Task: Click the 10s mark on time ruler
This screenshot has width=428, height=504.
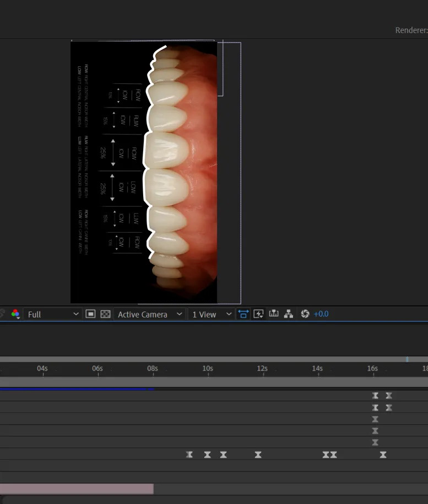Action: point(208,368)
